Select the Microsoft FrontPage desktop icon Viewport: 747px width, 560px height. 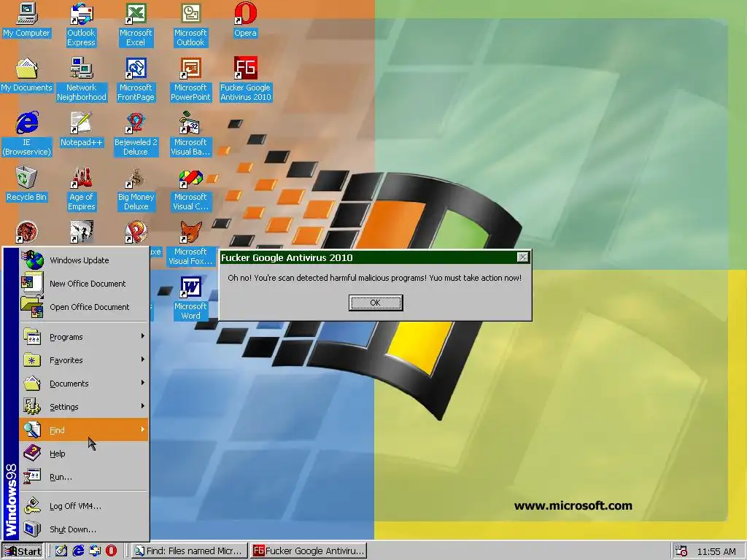tap(136, 79)
